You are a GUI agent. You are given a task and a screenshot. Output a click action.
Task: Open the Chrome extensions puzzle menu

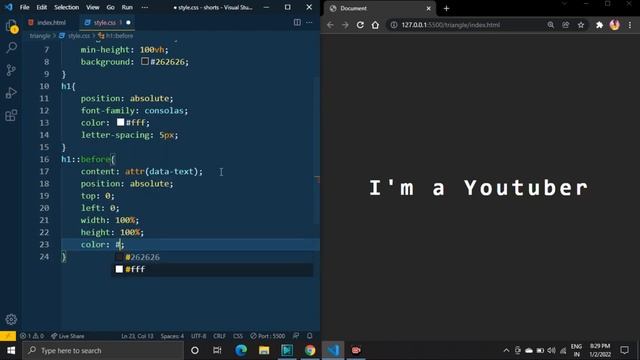pyautogui.click(x=599, y=25)
